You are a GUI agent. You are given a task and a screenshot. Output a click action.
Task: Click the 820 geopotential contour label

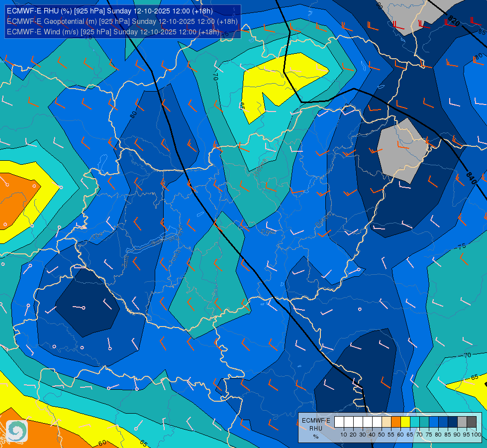(454, 21)
